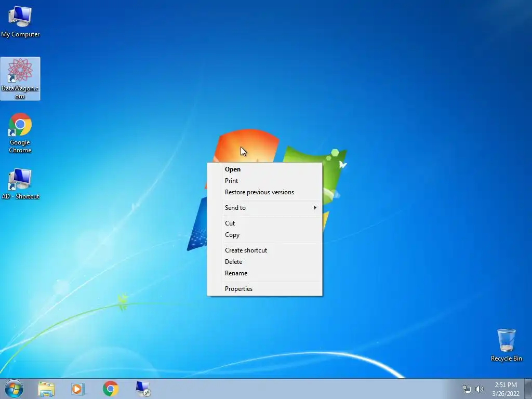
Task: Select the Recycle Bin icon
Action: coord(506,345)
